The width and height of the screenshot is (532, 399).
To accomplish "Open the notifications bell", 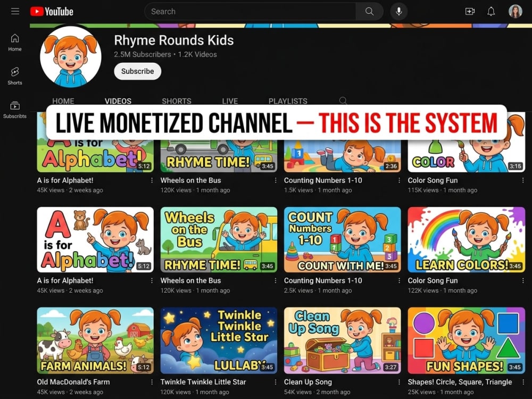I will (x=491, y=12).
